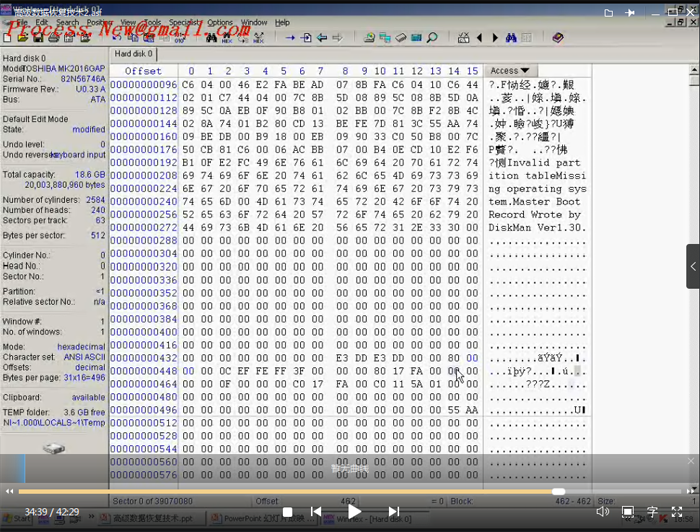Click the video progress slider handle
The height and width of the screenshot is (532, 700).
click(558, 491)
